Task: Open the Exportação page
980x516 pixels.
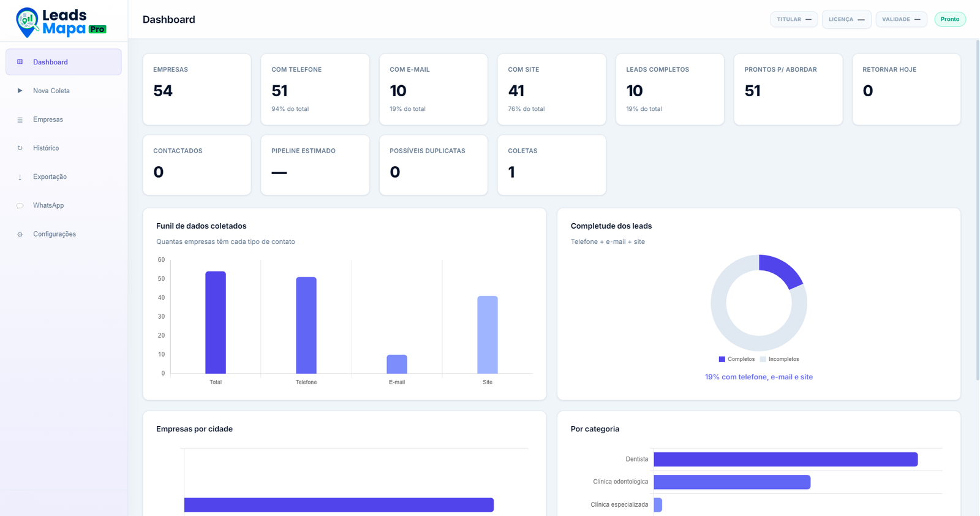Action: (64, 177)
